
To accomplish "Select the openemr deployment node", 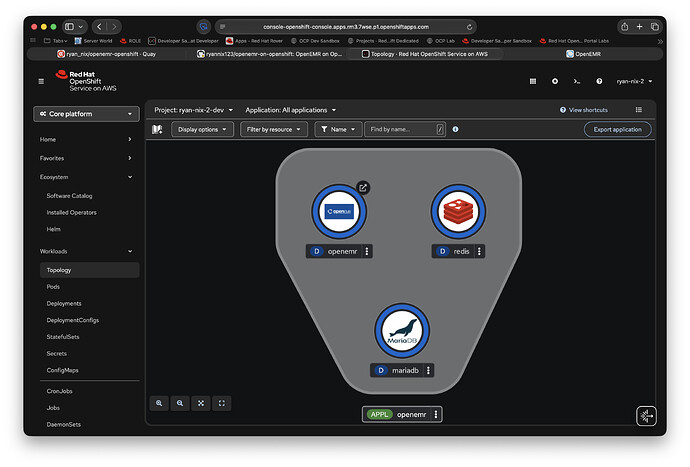I will point(339,212).
